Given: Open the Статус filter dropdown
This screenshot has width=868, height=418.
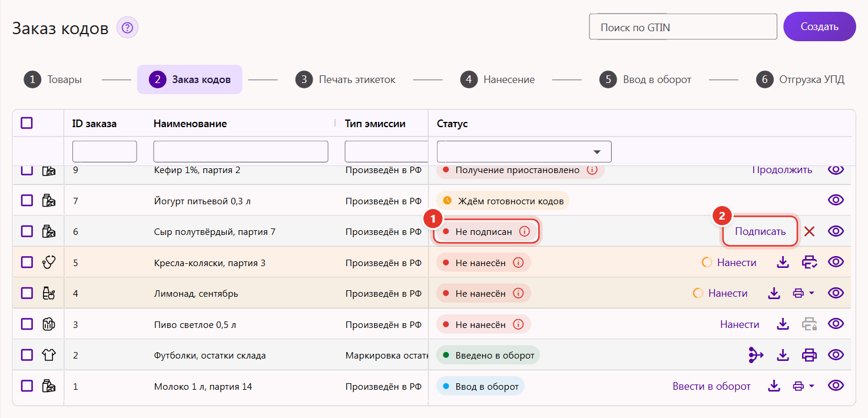Looking at the screenshot, I should 524,152.
